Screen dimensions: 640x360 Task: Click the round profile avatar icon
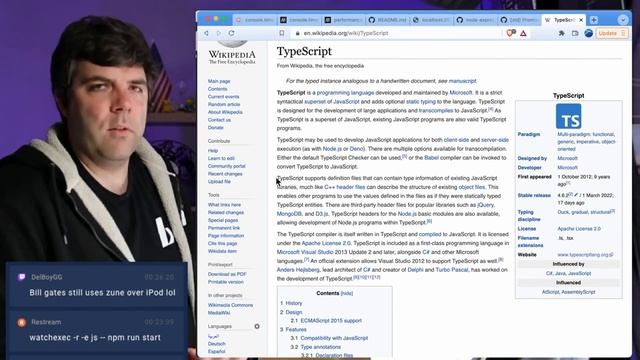click(589, 33)
